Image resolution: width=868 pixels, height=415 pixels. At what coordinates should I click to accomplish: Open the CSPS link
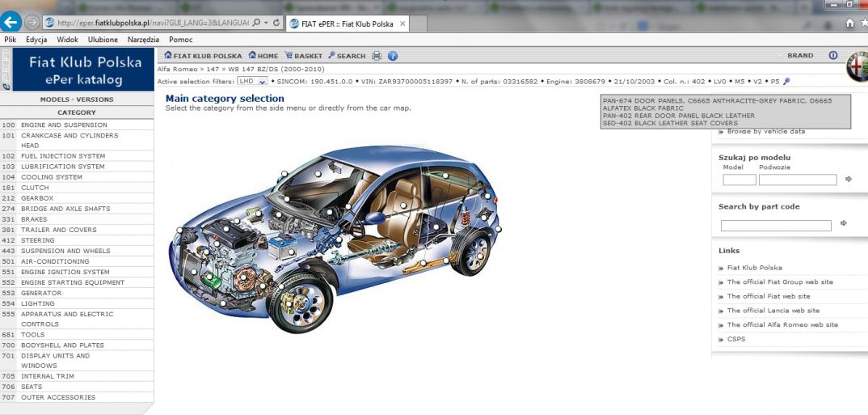point(736,340)
